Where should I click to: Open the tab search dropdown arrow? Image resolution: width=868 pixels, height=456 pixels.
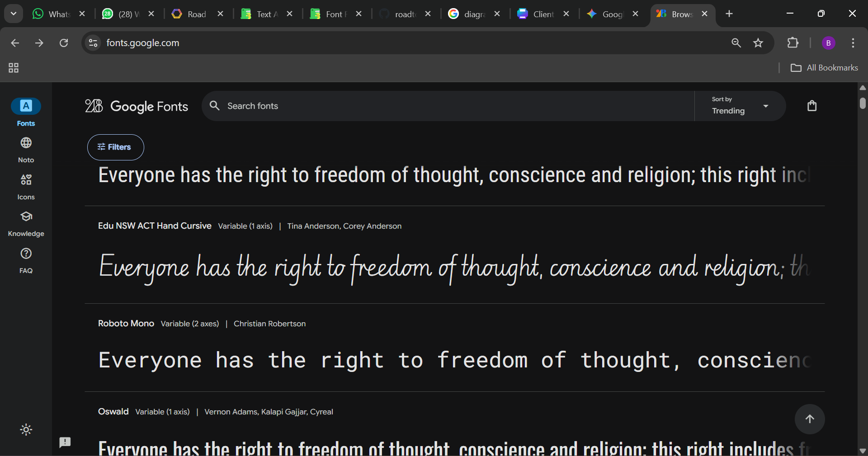(x=14, y=14)
